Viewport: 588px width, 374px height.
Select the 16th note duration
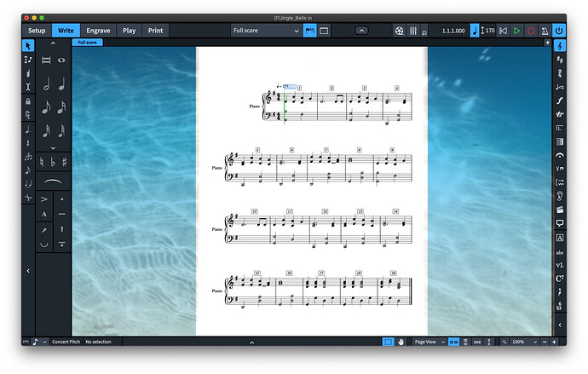61,107
